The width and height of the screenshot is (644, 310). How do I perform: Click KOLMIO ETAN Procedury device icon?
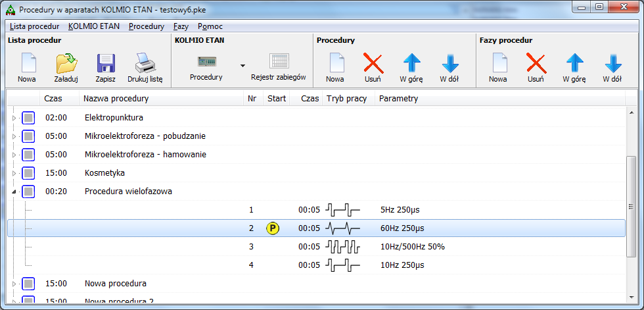coord(206,62)
